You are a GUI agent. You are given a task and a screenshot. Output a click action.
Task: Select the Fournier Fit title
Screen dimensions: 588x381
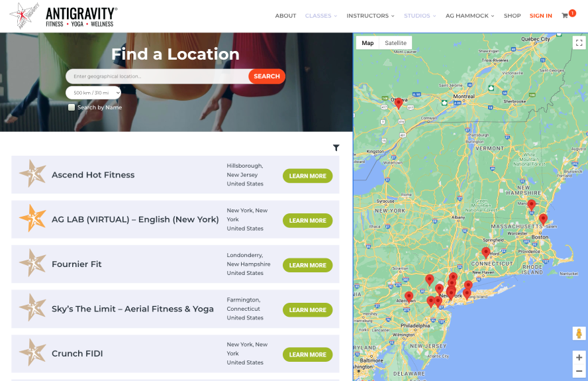(77, 264)
